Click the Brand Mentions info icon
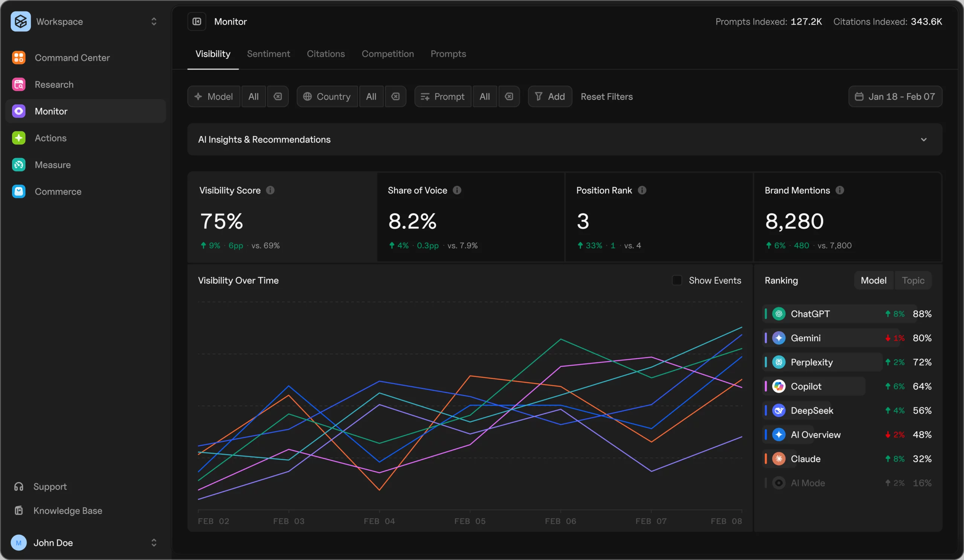Screen dimensions: 964x560 tap(839, 190)
